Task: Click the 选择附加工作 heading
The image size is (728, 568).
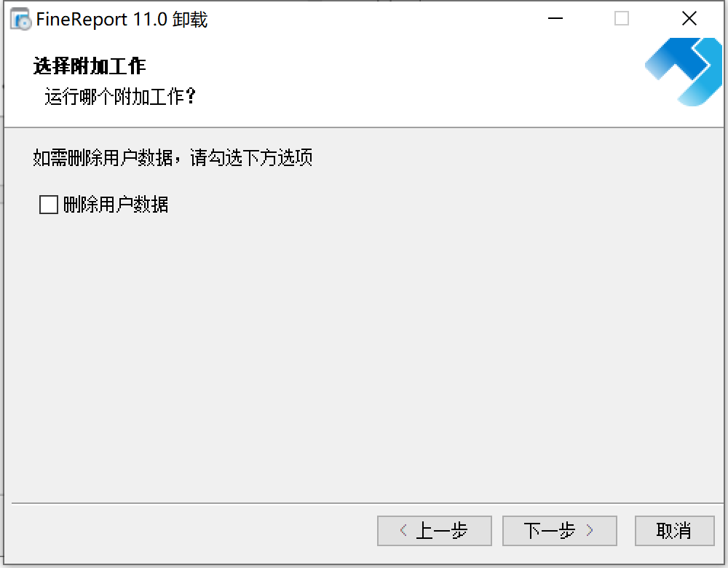Action: click(90, 66)
